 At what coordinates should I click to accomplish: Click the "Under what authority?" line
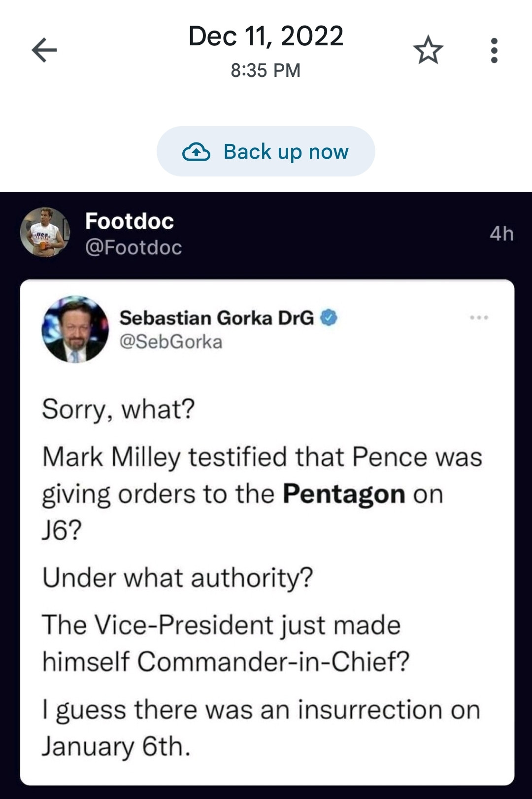click(x=177, y=578)
